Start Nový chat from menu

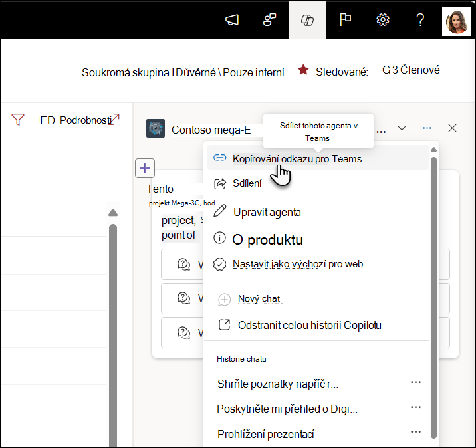tap(318, 299)
